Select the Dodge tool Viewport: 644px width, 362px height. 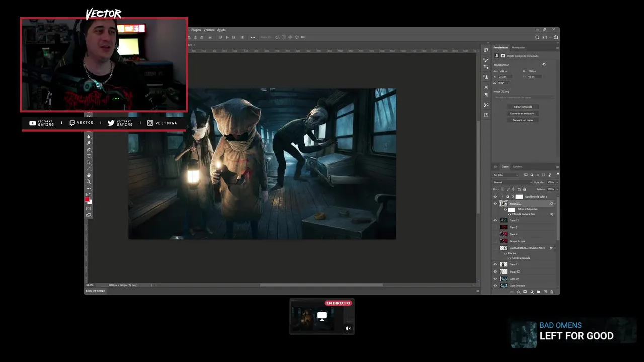[x=89, y=143]
